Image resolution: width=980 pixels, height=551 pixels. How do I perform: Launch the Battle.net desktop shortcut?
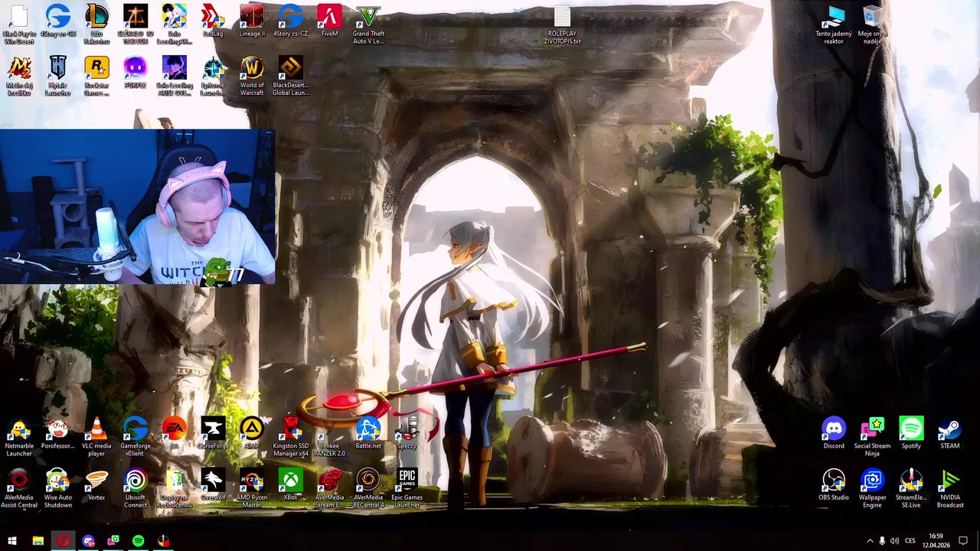tap(368, 434)
